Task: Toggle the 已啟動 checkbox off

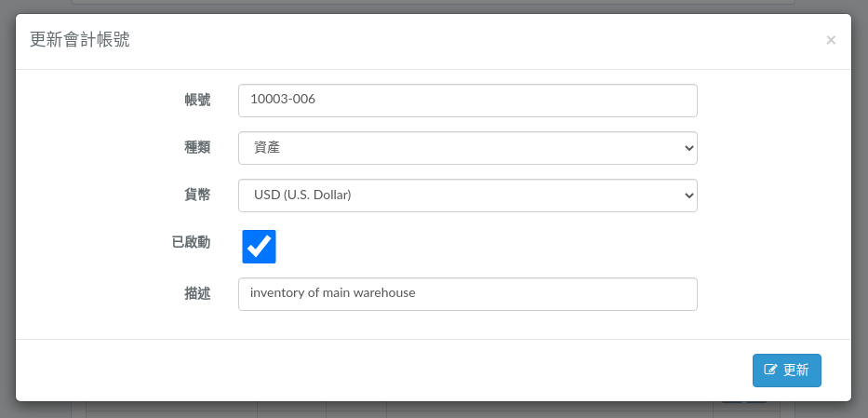Action: click(x=259, y=247)
